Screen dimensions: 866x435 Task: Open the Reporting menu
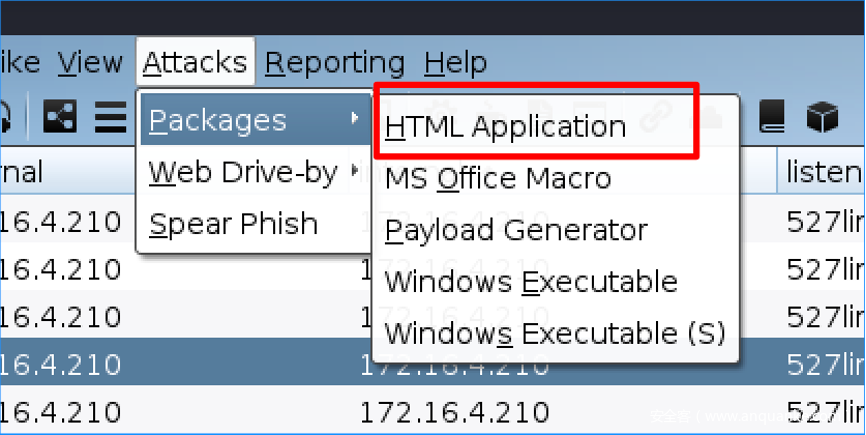335,63
